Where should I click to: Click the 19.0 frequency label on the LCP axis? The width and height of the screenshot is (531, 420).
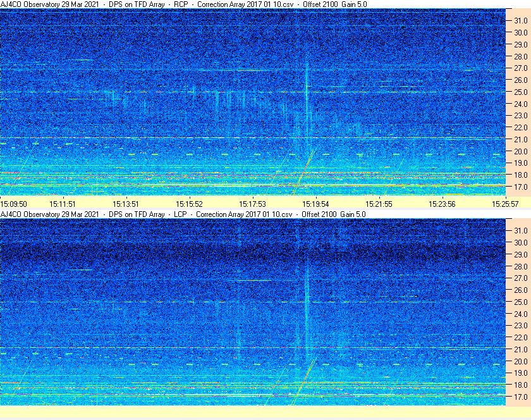pos(521,373)
